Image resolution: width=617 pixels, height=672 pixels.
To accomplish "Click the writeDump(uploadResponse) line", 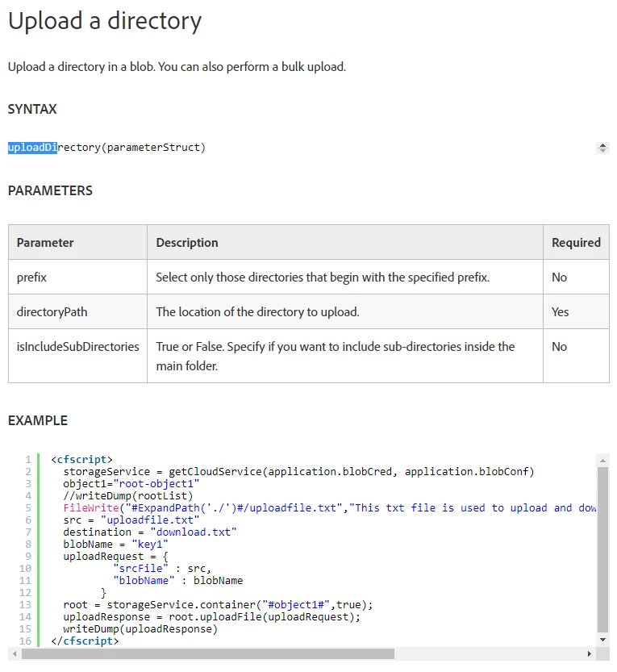I will pos(140,629).
